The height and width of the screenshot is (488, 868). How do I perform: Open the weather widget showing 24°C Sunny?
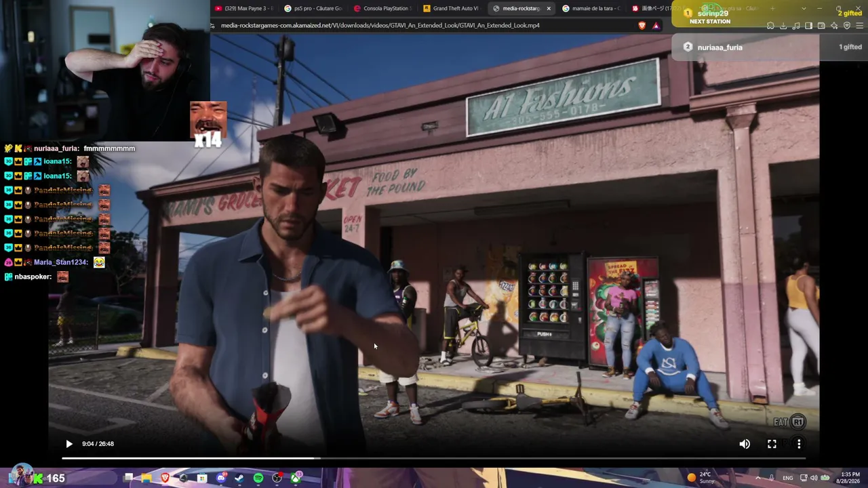coord(701,478)
